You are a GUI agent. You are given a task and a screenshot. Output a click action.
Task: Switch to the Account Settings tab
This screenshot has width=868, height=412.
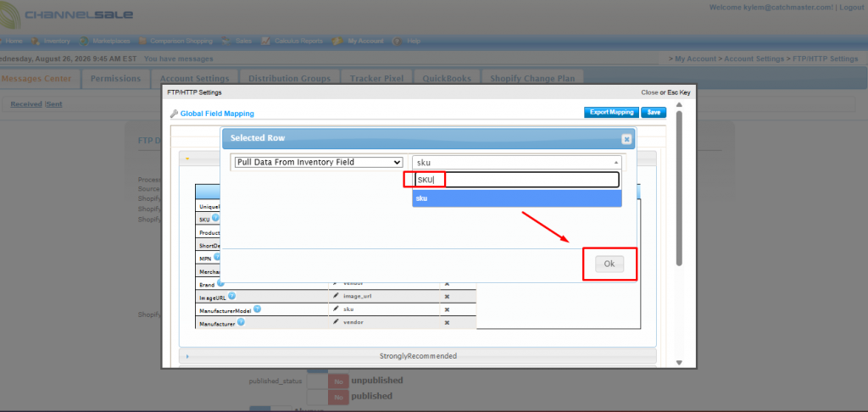click(x=194, y=79)
